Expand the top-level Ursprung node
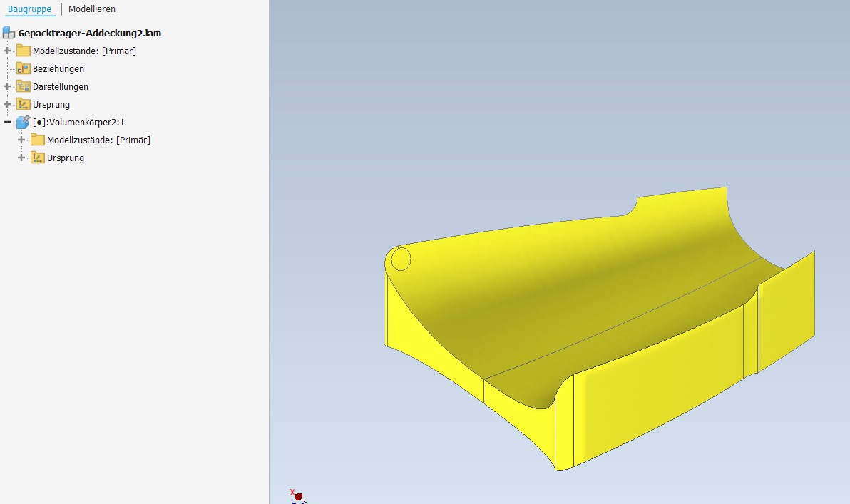 coord(7,104)
